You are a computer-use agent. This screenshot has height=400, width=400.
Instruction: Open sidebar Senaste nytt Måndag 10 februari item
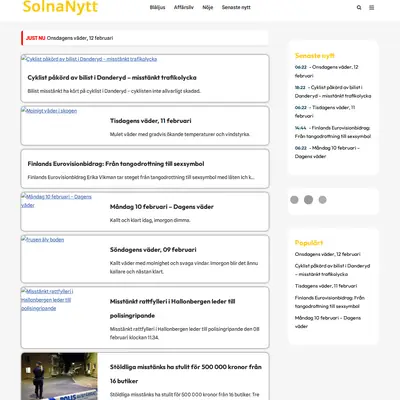327,152
